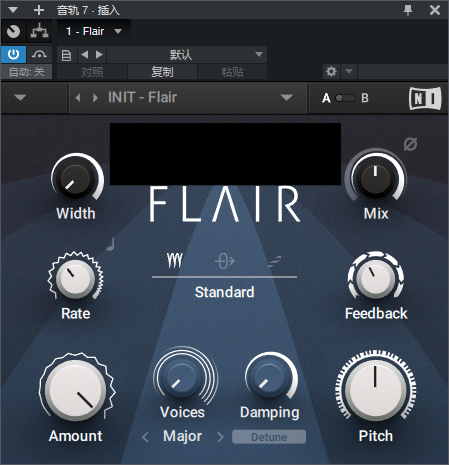Screen dimensions: 449x465
Task: Toggle the note tempo sync icon by Rate
Action: tap(111, 244)
